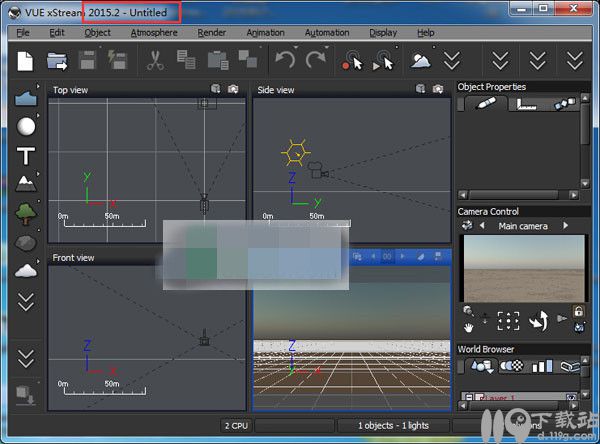
Task: Open the Object menu
Action: (98, 33)
